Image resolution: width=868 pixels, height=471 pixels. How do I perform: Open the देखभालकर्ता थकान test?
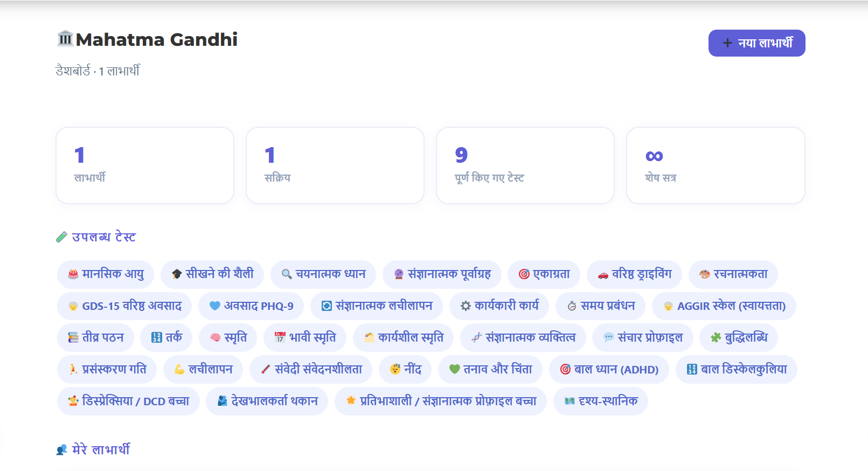click(x=267, y=401)
